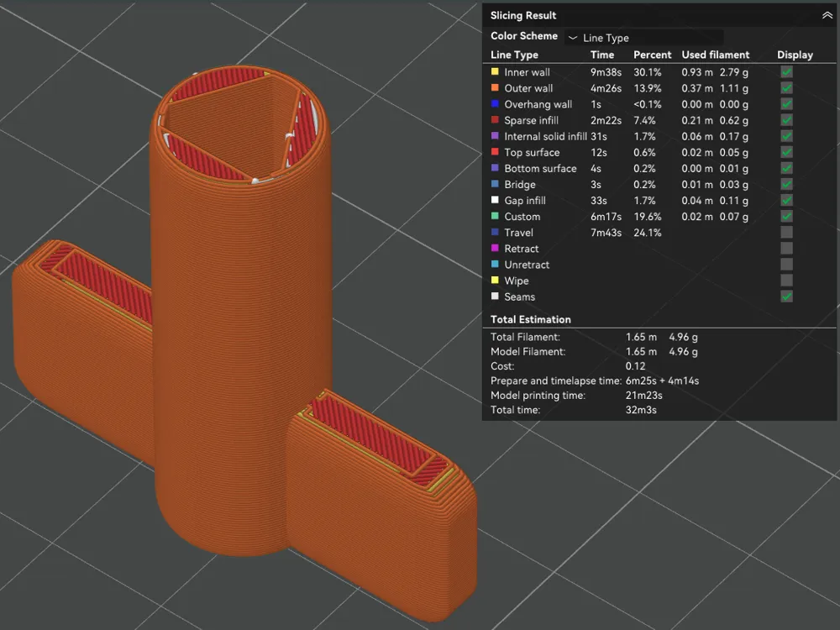Enable Retract display checkbox

[x=786, y=249]
